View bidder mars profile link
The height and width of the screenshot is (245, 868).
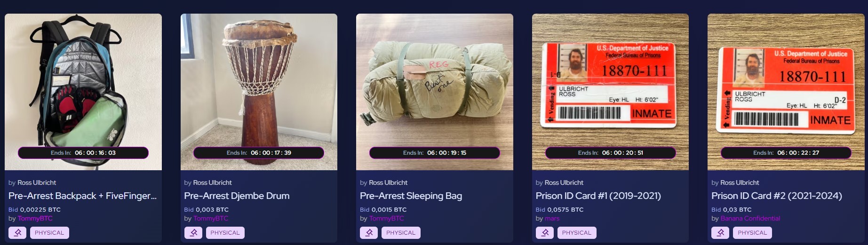pos(552,218)
